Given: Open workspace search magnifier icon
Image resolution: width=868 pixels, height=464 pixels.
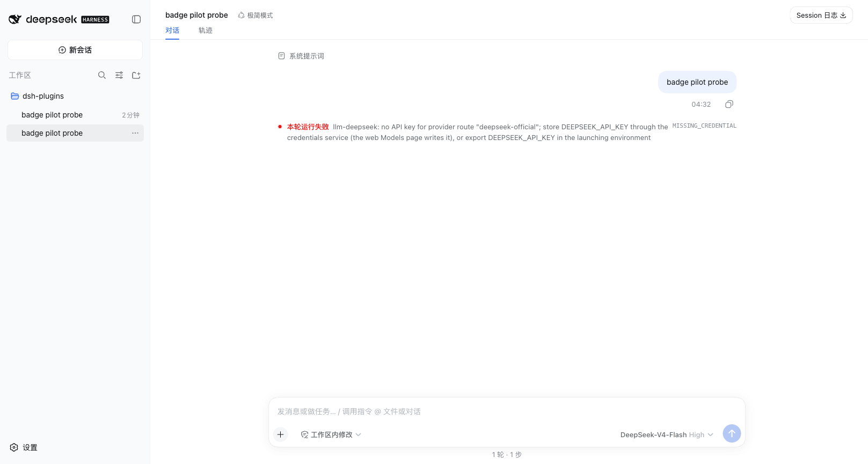Looking at the screenshot, I should pyautogui.click(x=102, y=75).
